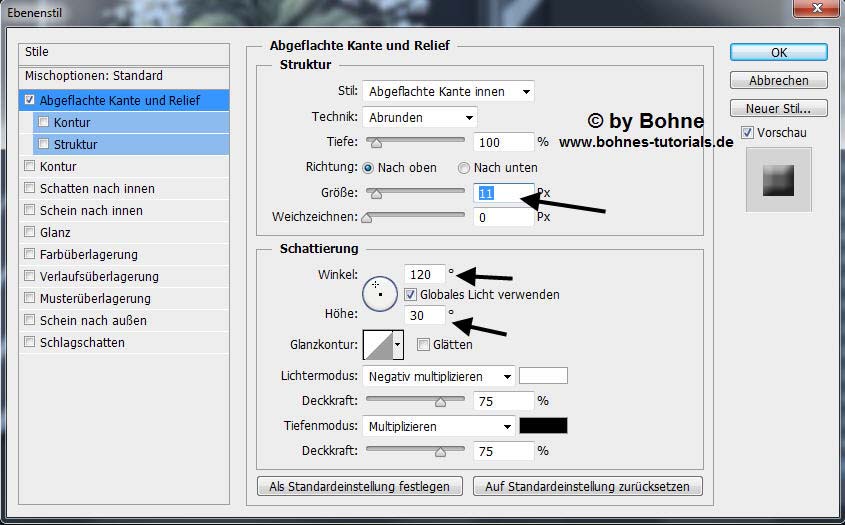Open the Glanzkontur contour thumbnail
Image resolution: width=845 pixels, height=525 pixels.
(x=378, y=345)
